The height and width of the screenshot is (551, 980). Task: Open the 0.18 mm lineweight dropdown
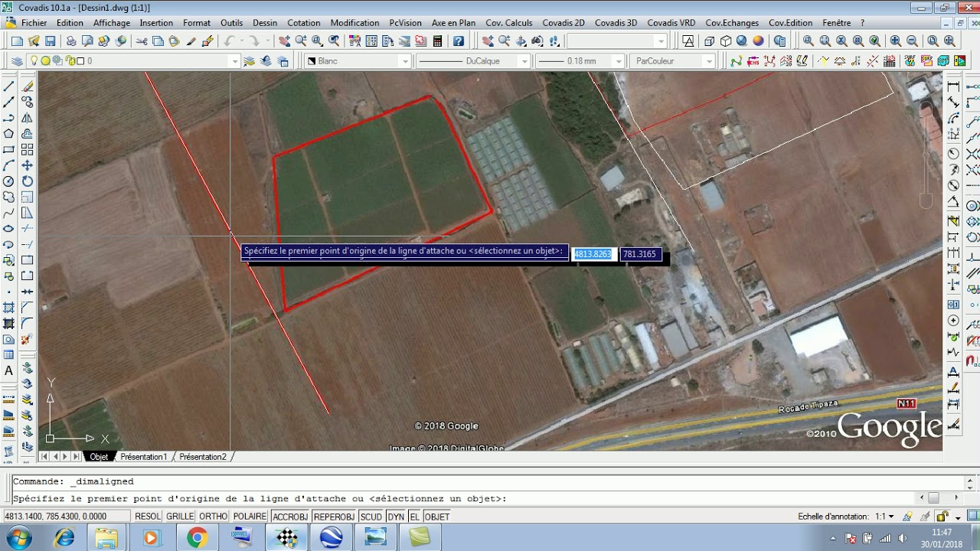580,61
